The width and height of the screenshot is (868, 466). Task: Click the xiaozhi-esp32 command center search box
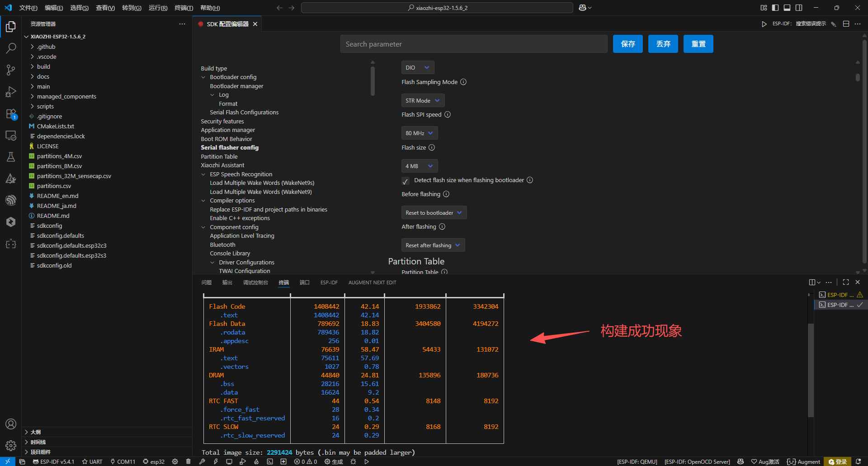437,8
